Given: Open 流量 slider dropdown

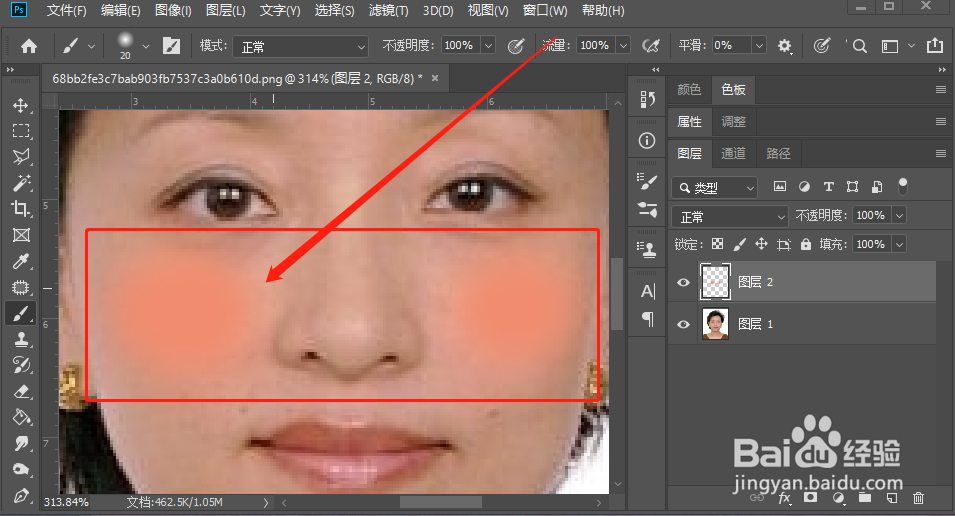Looking at the screenshot, I should tap(623, 46).
